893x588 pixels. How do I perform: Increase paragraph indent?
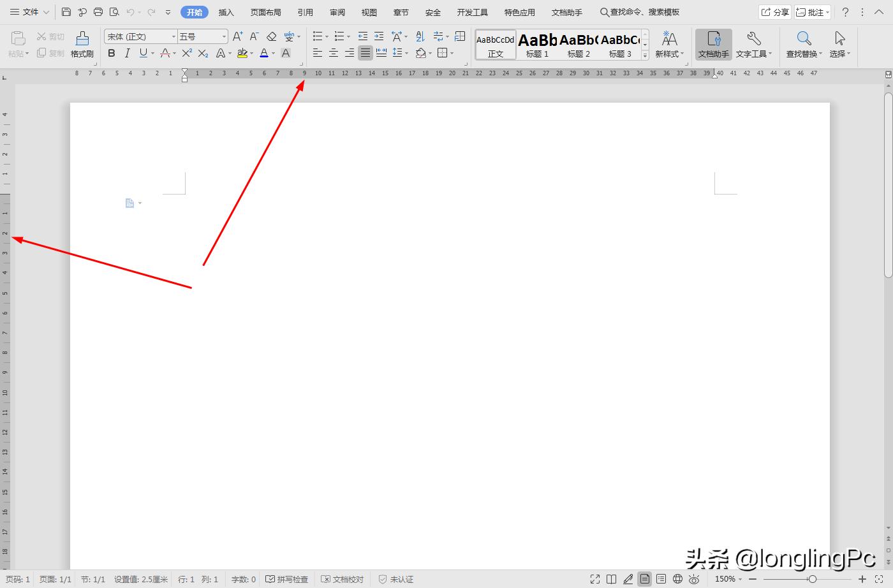pyautogui.click(x=379, y=36)
